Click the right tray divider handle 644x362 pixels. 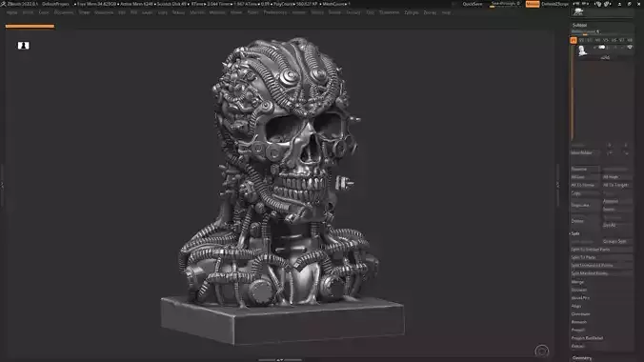click(557, 185)
